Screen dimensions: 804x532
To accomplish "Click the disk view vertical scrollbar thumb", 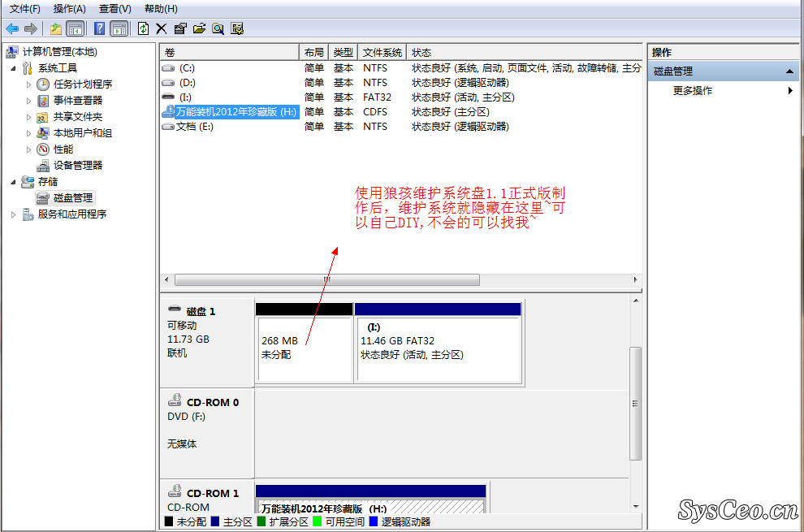I will click(x=635, y=403).
